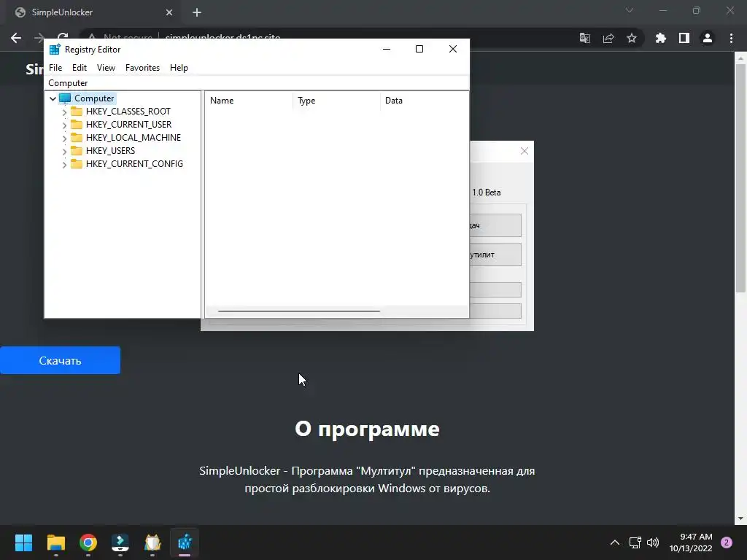Expand HKEY_CLASSES_ROOT key
This screenshot has width=747, height=560.
[x=64, y=112]
